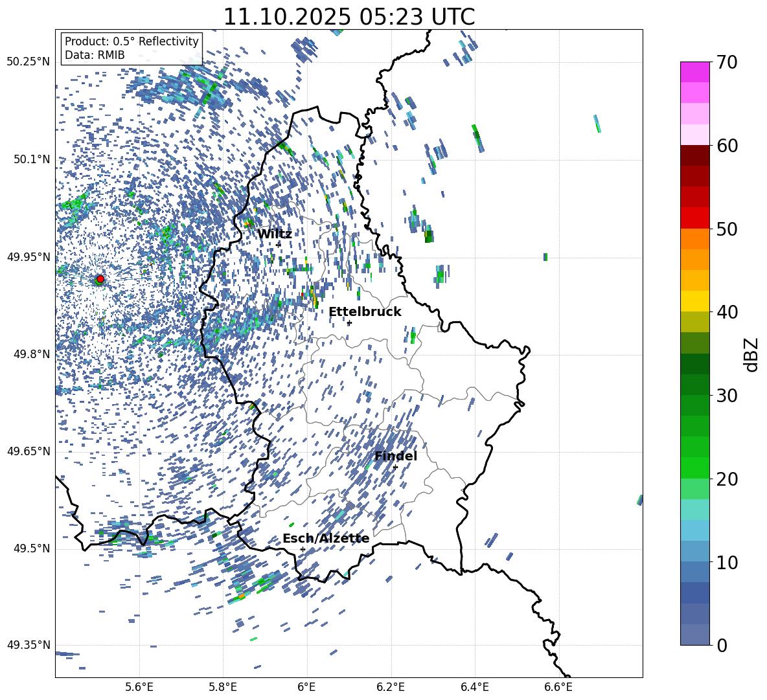Click the Data: RMIB text

[95, 55]
